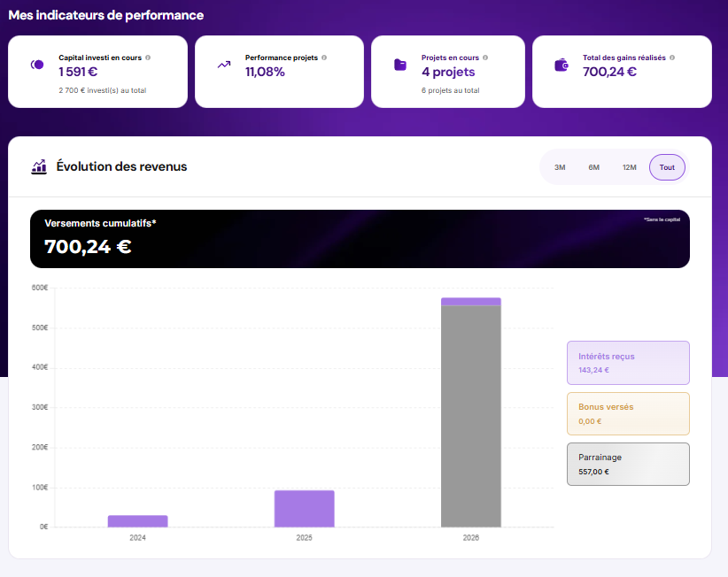Screen dimensions: 728x577
Task: Open info tooltip beside Performance projets
Action: [324, 58]
